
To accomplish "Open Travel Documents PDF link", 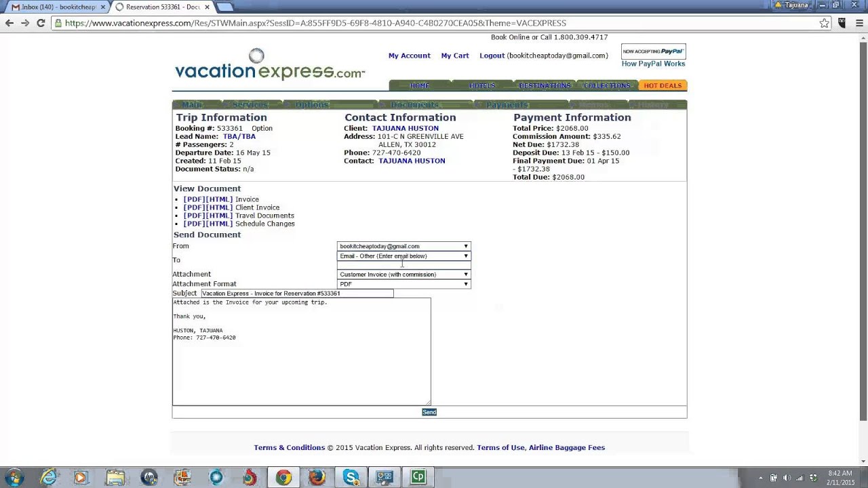I will pos(195,216).
